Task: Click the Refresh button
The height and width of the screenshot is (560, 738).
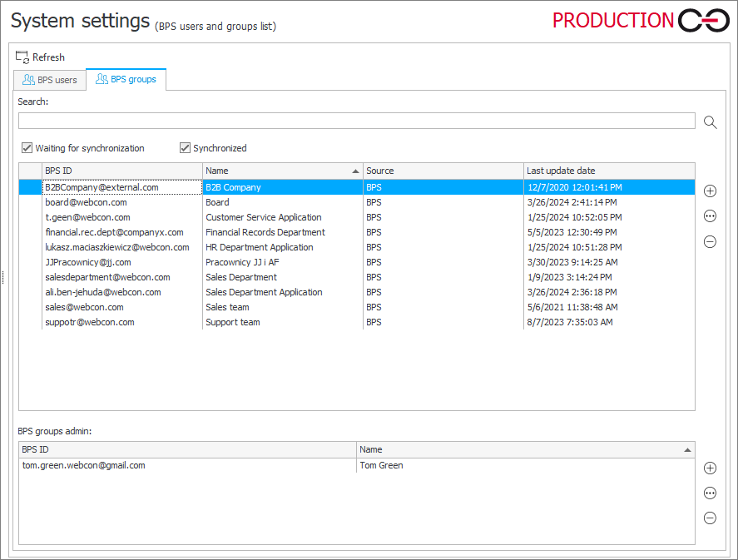Action: [x=40, y=57]
